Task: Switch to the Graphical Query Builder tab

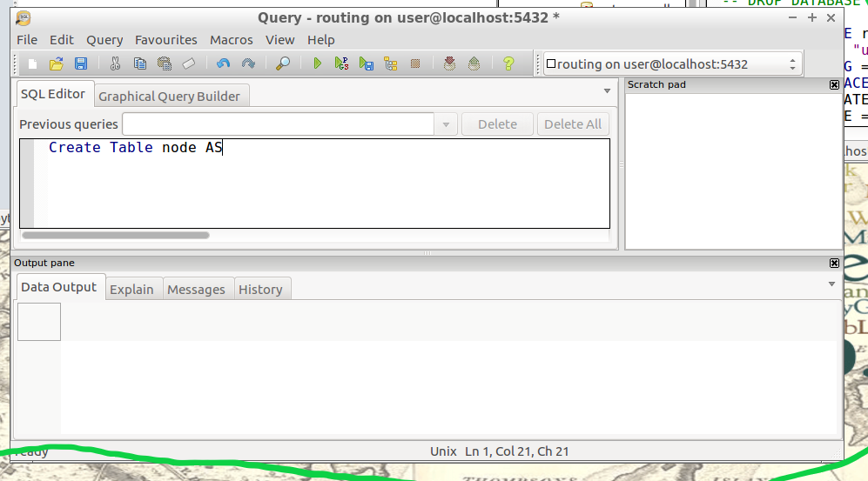Action: click(x=169, y=96)
